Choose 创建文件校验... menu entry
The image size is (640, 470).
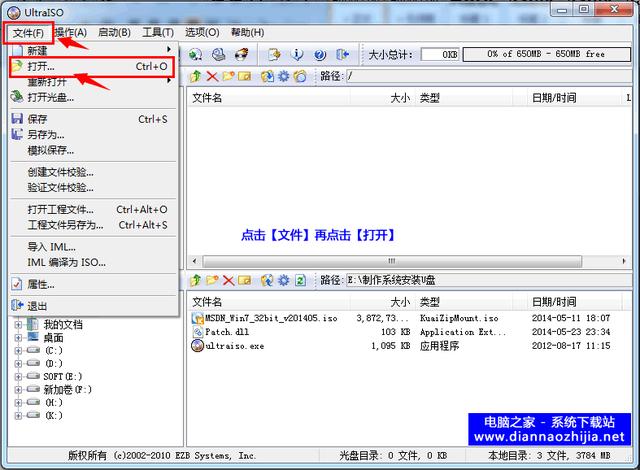click(92, 172)
